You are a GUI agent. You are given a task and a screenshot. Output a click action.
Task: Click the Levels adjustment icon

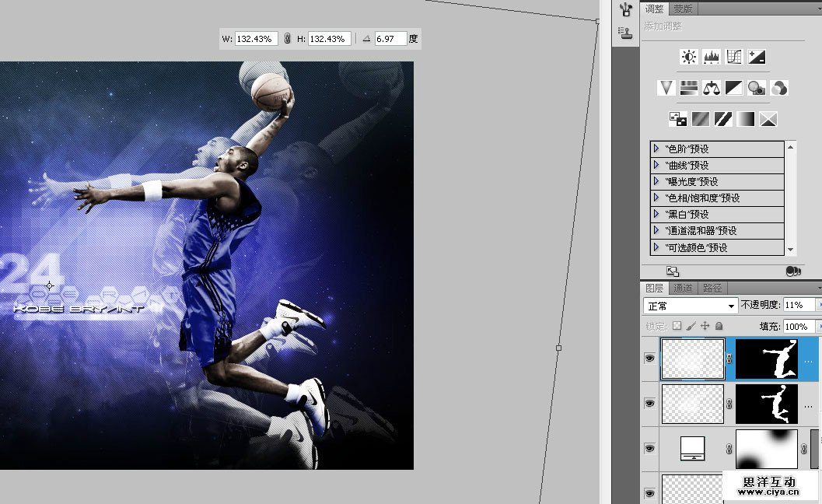coord(712,57)
